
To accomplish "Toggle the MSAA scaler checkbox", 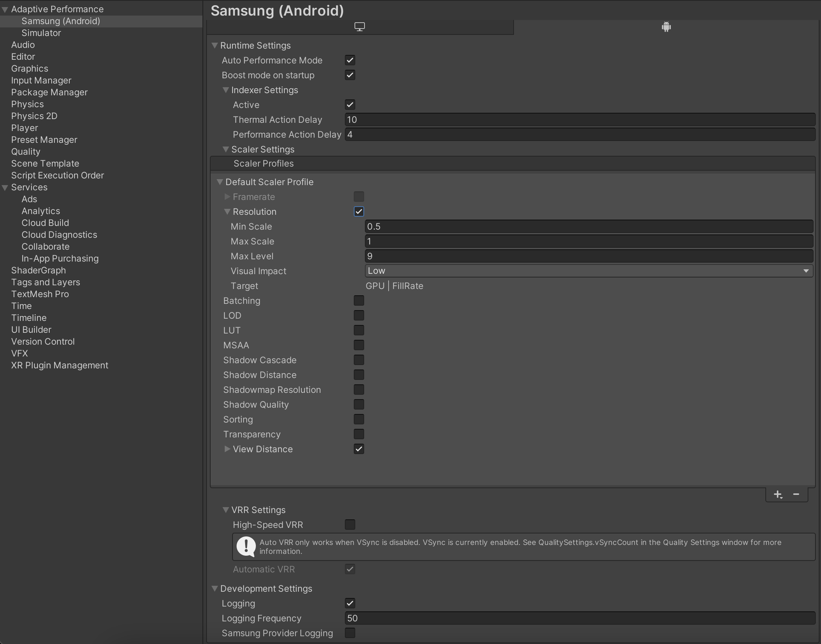I will click(359, 345).
